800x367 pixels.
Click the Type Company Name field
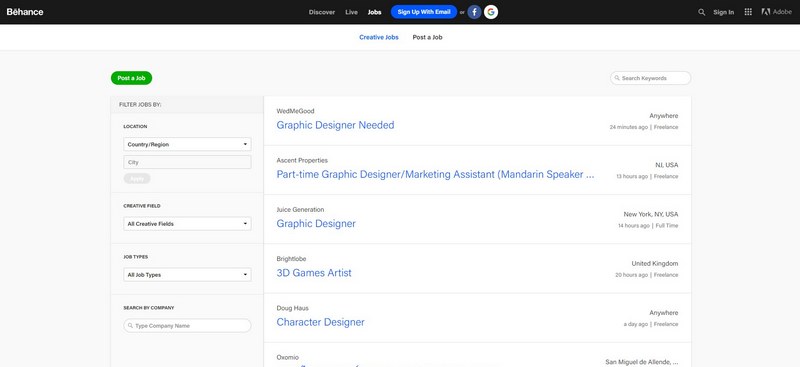[x=187, y=326]
